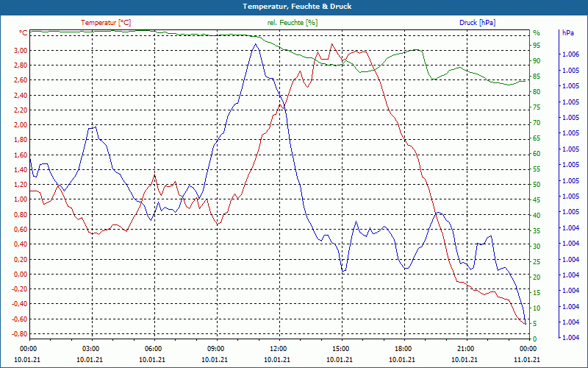Click humidity axis value "35"
The image size is (588, 368).
pyautogui.click(x=537, y=231)
